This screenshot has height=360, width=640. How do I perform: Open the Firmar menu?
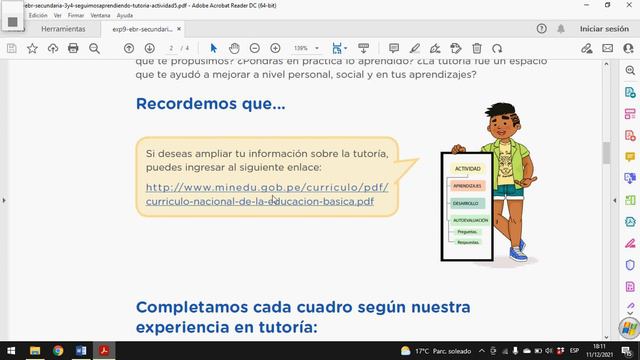pyautogui.click(x=76, y=15)
